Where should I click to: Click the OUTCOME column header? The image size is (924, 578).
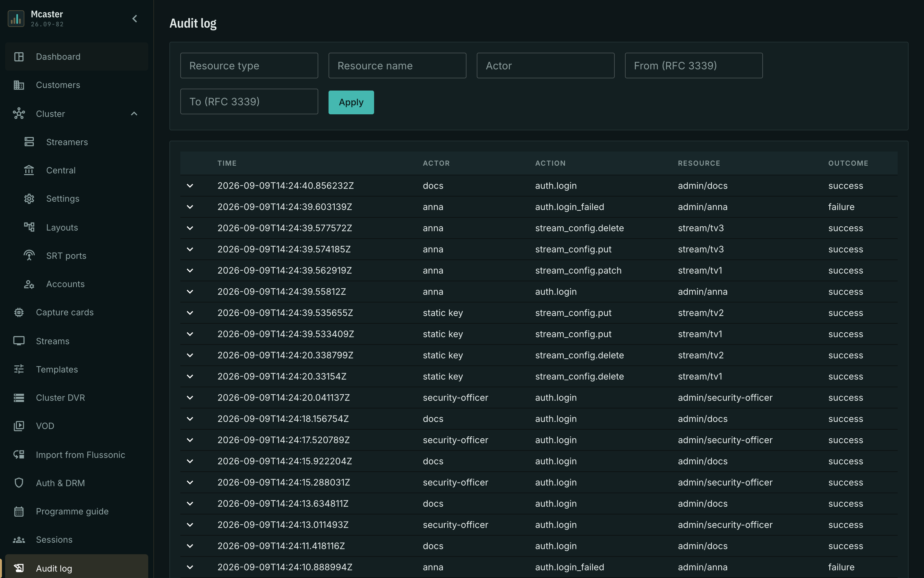(848, 163)
